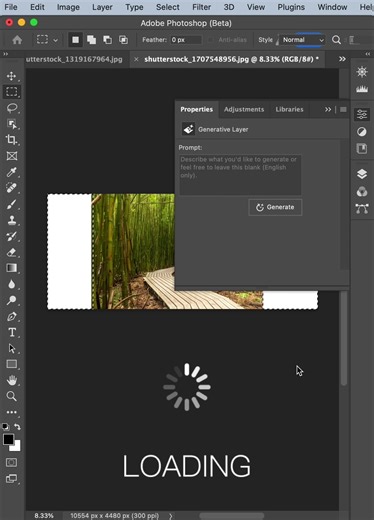Select the Pen tool
The height and width of the screenshot is (520, 374).
click(12, 316)
